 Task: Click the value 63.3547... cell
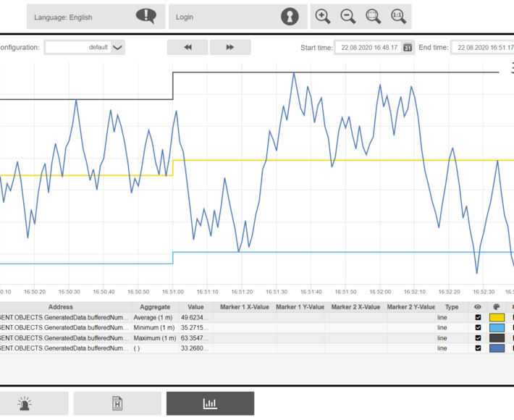tap(195, 338)
